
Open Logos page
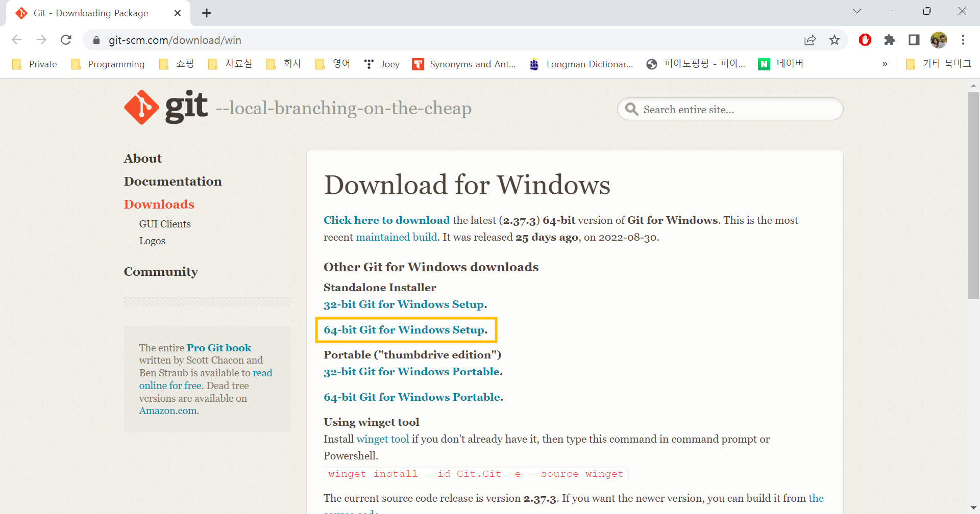click(152, 241)
